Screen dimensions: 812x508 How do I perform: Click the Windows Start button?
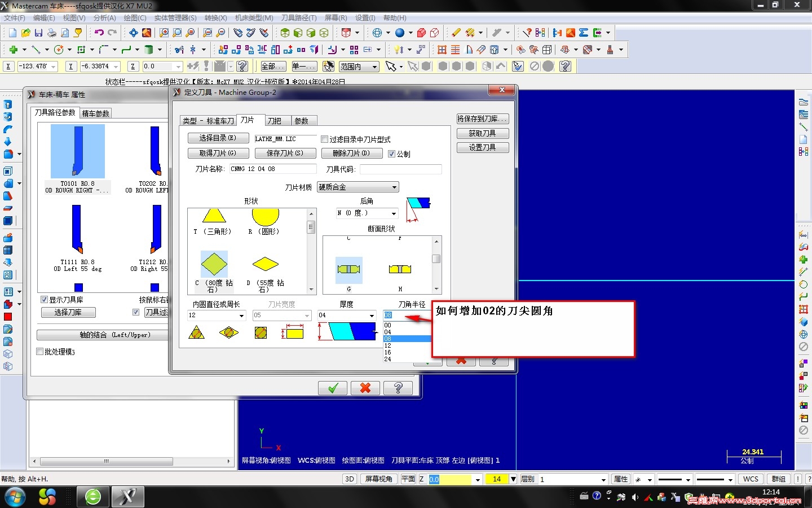[x=15, y=497]
